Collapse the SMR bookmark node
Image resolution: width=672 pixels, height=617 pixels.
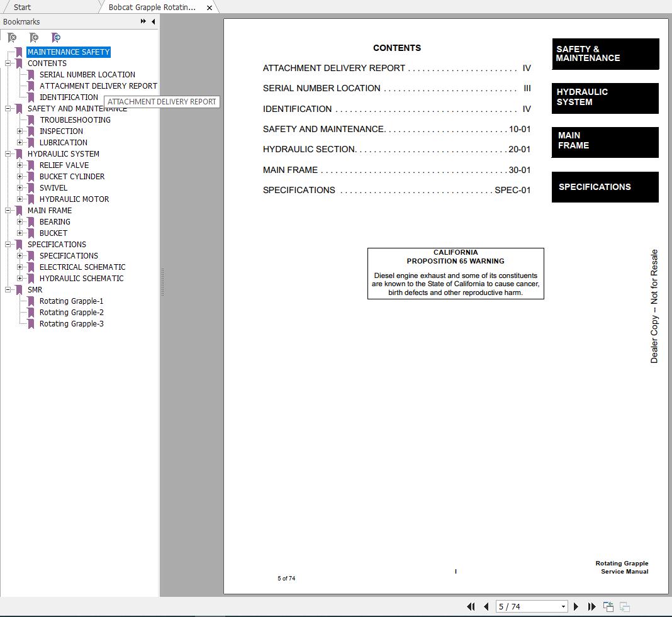tap(8, 290)
